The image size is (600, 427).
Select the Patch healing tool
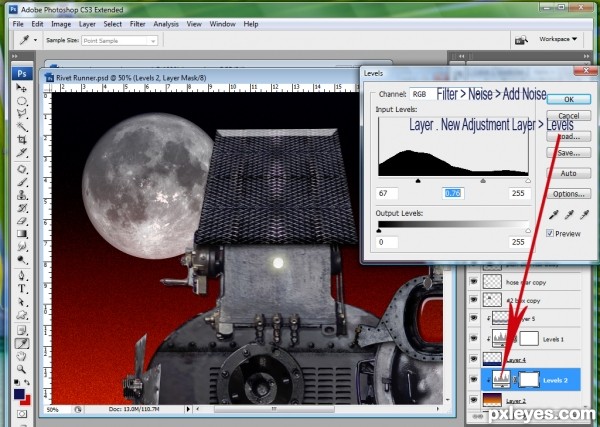tap(21, 169)
